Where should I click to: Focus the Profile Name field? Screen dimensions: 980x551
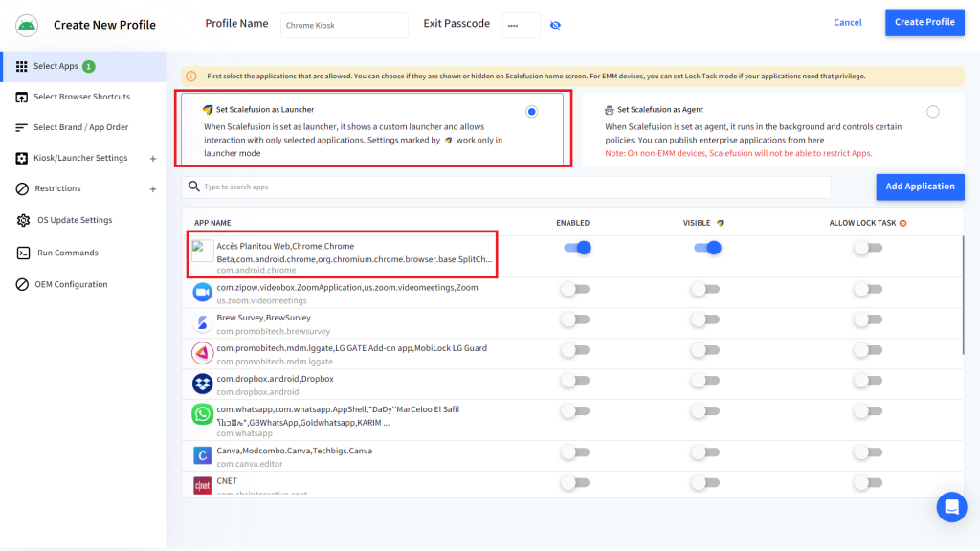[x=344, y=25]
